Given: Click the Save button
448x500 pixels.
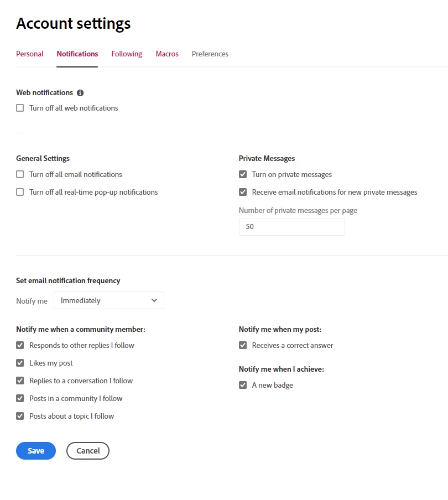Looking at the screenshot, I should coord(36,451).
